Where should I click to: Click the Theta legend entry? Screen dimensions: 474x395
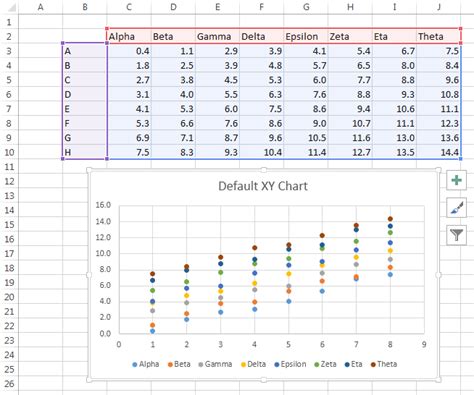tap(384, 364)
